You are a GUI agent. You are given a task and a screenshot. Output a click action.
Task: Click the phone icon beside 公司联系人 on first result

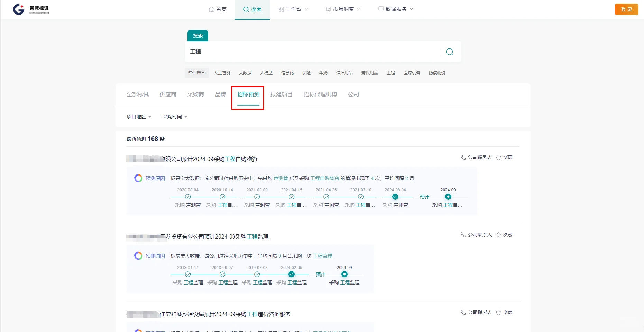click(x=463, y=157)
